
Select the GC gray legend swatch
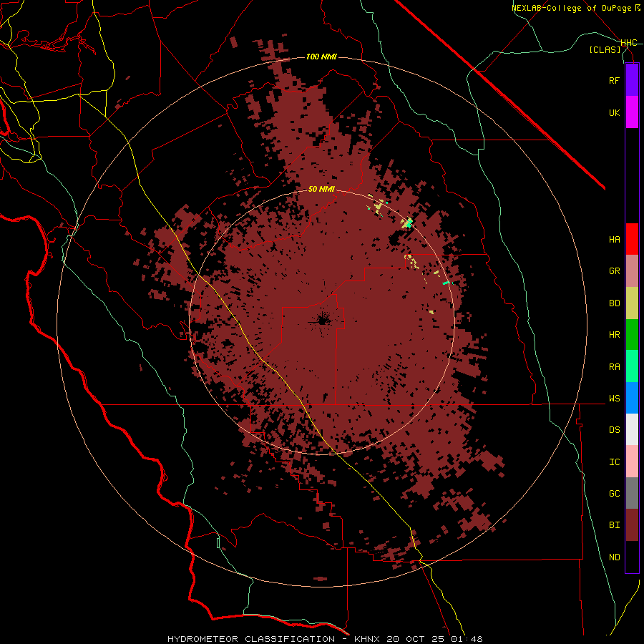[632, 493]
